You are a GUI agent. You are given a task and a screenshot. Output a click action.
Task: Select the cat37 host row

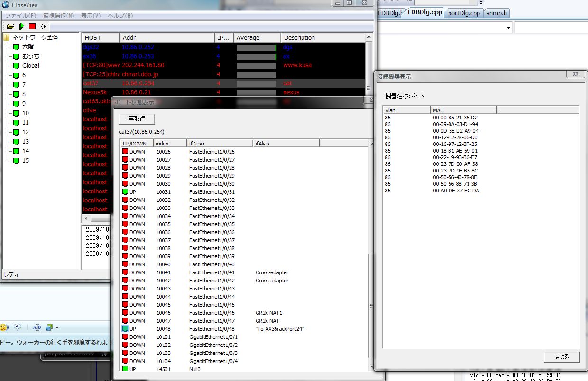coord(223,83)
